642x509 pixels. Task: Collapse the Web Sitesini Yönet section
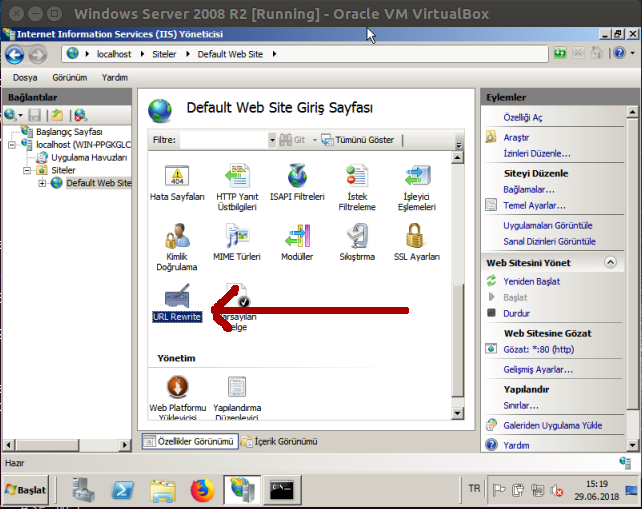coord(608,262)
